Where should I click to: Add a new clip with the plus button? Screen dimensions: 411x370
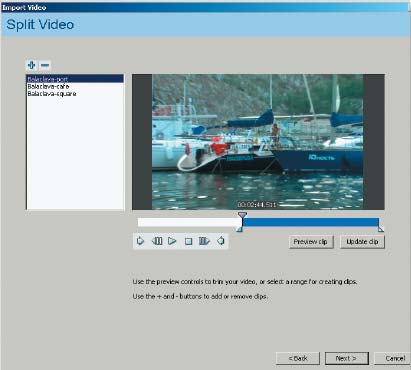32,65
